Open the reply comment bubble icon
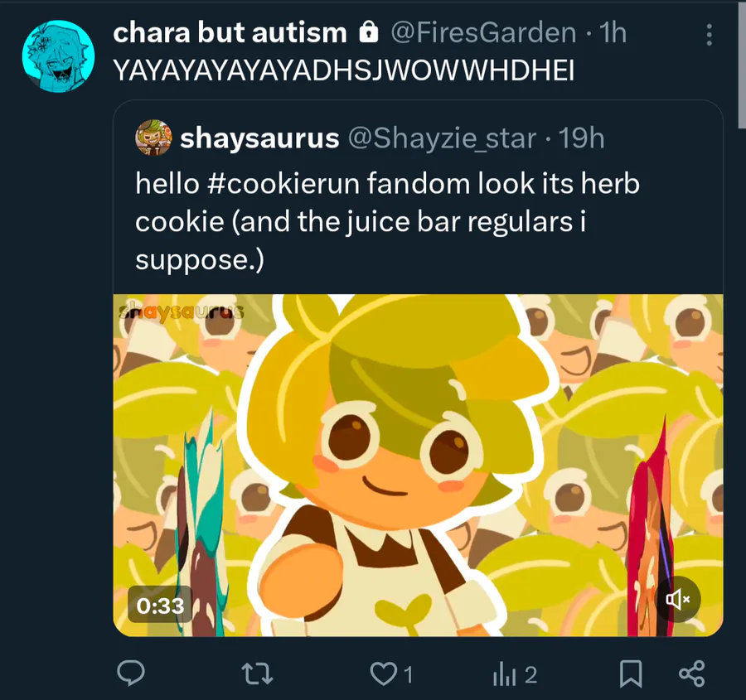Viewport: 746px width, 700px height. point(131,673)
